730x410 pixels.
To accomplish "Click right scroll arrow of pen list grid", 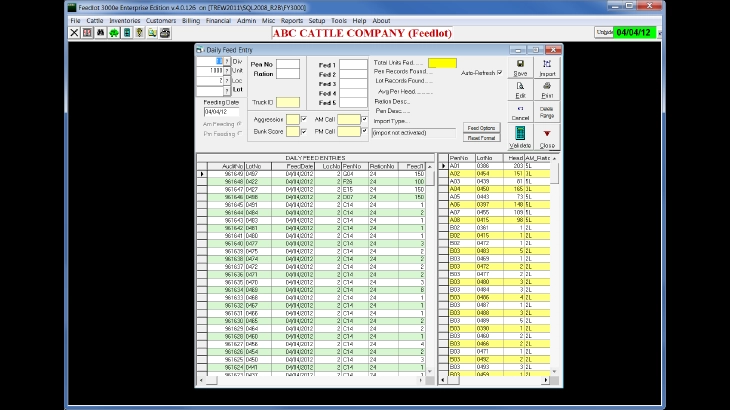I will click(x=546, y=380).
